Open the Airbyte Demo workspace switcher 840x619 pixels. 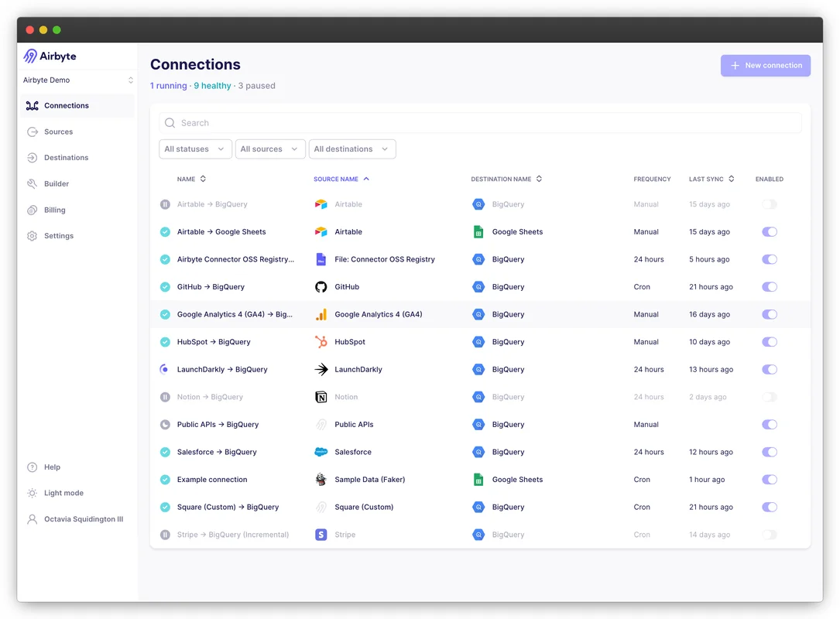pos(77,80)
